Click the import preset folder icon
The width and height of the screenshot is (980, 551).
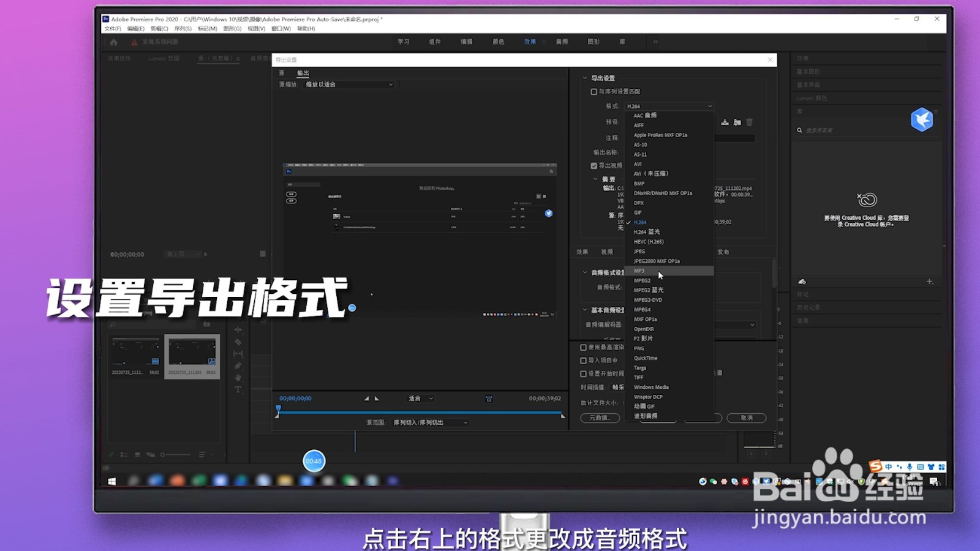pos(737,122)
